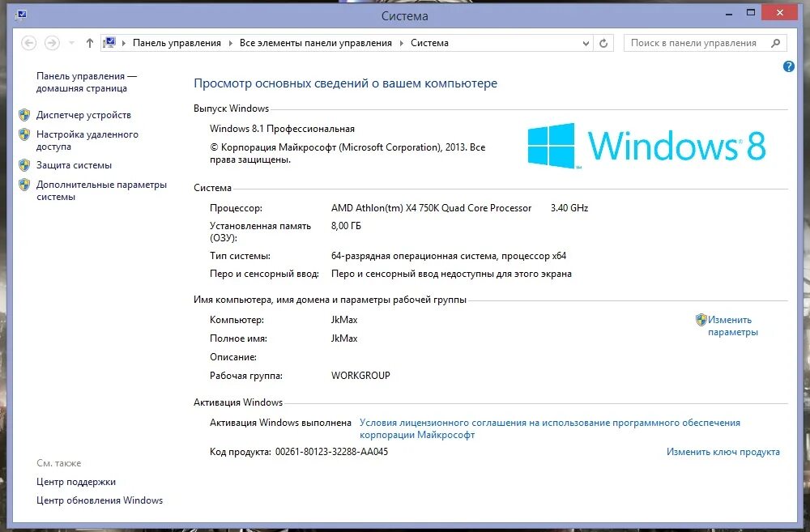This screenshot has width=810, height=532.
Task: Open help with the blue question icon
Action: tap(788, 66)
